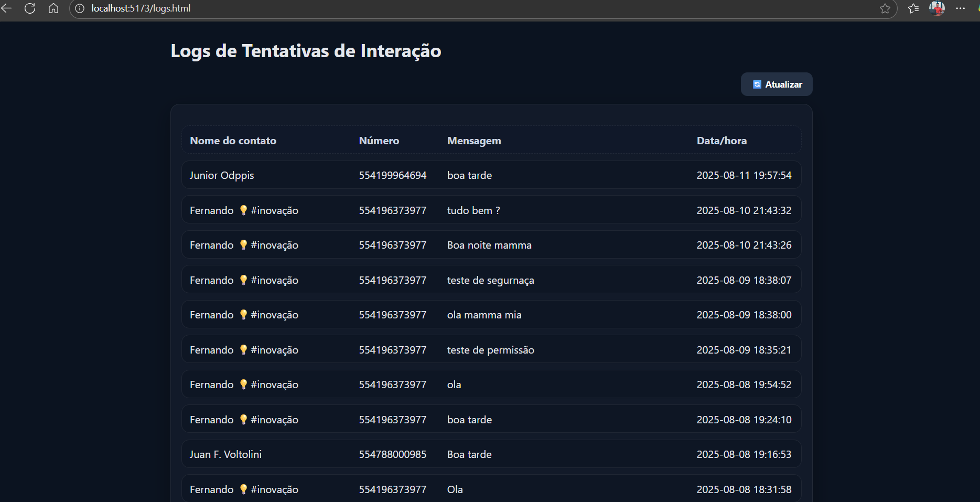
Task: Click the address bar URL localhost:5173/logs.html
Action: (x=141, y=8)
